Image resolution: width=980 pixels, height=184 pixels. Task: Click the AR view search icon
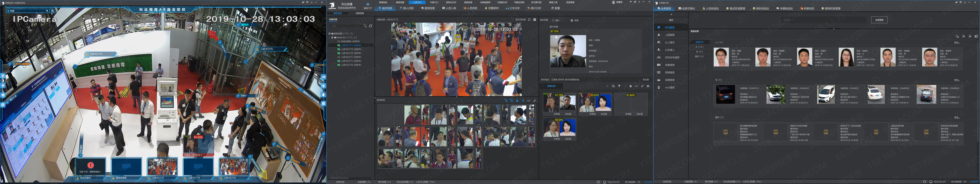point(53,11)
